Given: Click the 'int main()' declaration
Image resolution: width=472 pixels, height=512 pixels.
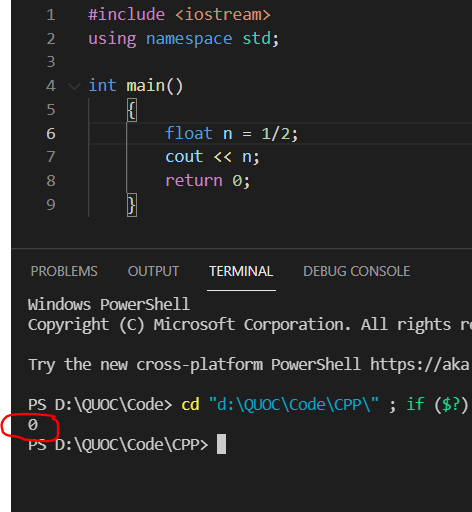Looking at the screenshot, I should 135,86.
